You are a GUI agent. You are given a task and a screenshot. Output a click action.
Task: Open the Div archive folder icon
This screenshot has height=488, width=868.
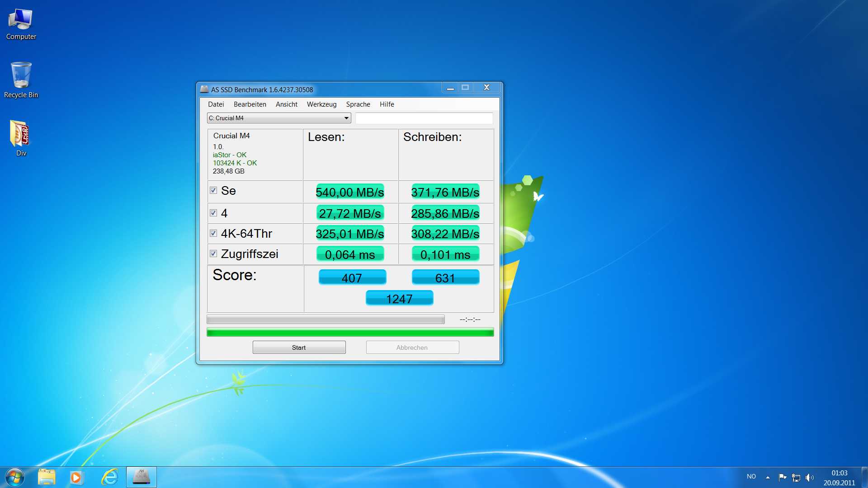pos(21,138)
